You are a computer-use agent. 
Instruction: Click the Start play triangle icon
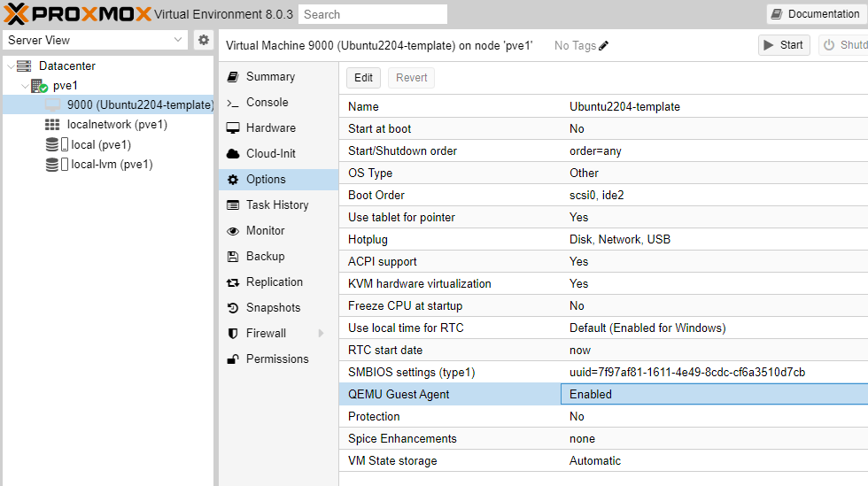pyautogui.click(x=769, y=45)
